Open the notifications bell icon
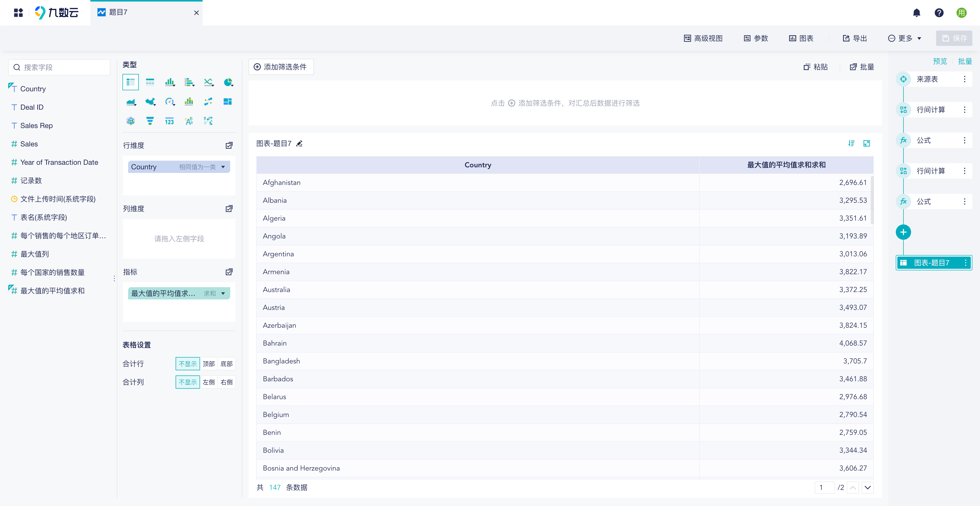Viewport: 980px width, 506px height. [917, 13]
